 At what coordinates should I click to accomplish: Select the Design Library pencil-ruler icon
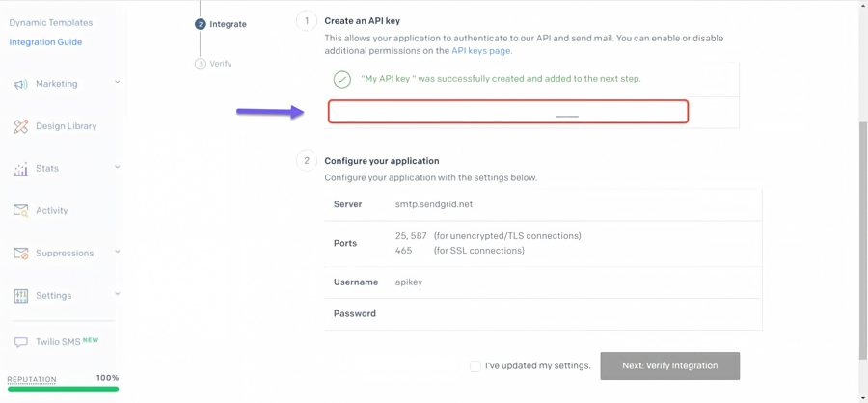[20, 126]
